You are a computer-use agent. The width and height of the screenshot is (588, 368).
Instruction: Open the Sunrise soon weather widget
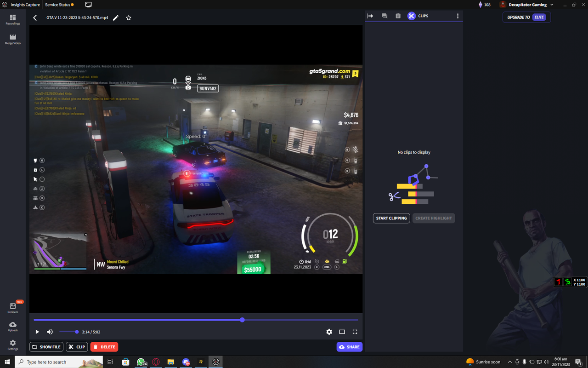tap(483, 362)
